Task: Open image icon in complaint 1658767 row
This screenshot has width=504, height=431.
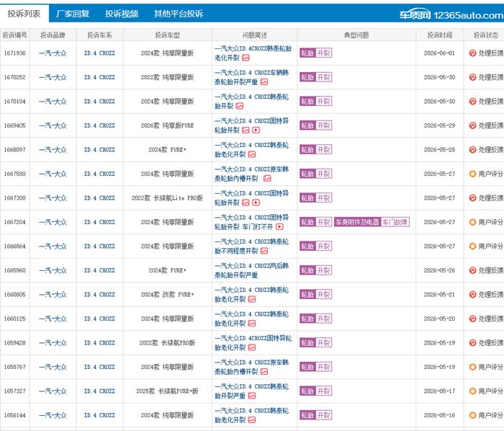Action: click(264, 372)
